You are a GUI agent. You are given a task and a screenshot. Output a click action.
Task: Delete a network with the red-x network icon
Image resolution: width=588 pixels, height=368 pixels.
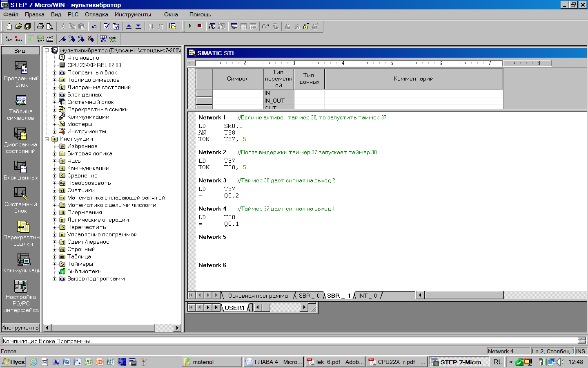point(18,39)
